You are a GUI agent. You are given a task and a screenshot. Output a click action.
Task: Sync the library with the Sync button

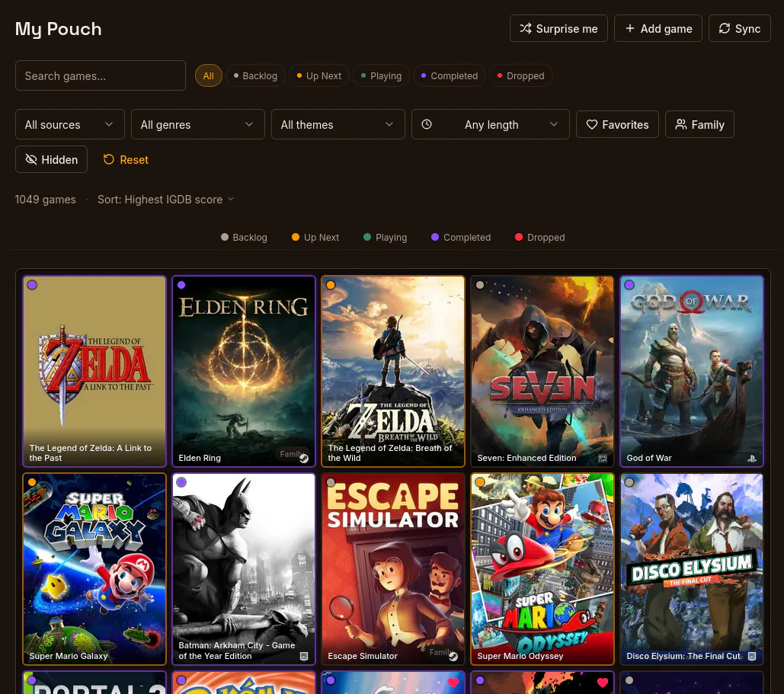[740, 28]
